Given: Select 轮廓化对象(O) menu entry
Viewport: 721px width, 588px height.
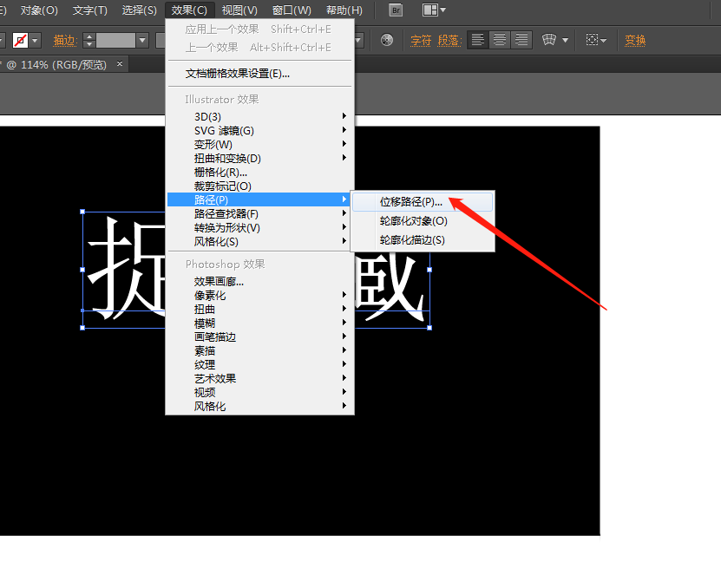Looking at the screenshot, I should tap(413, 221).
